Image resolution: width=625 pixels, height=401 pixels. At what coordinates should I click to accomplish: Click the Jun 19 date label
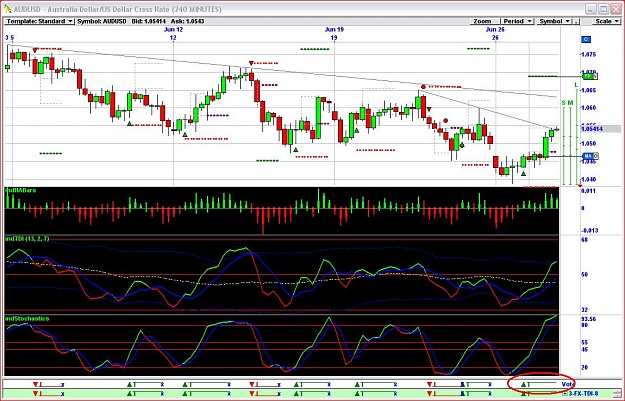(x=334, y=29)
